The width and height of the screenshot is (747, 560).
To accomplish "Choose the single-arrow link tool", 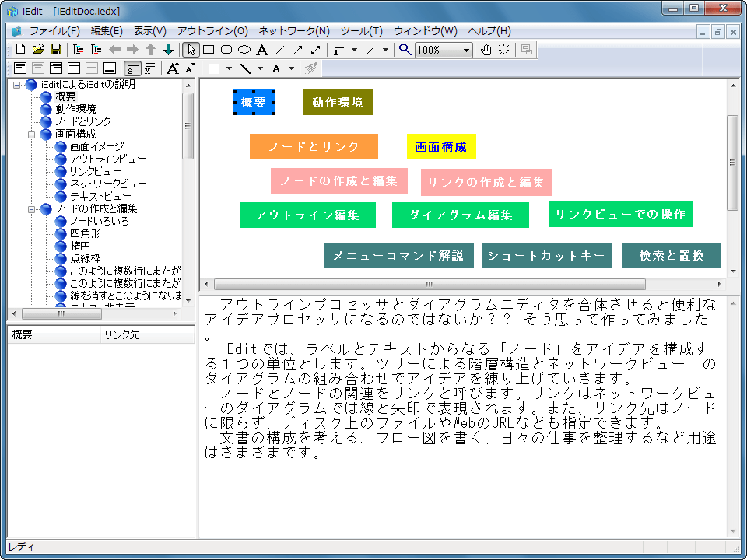I will 298,50.
